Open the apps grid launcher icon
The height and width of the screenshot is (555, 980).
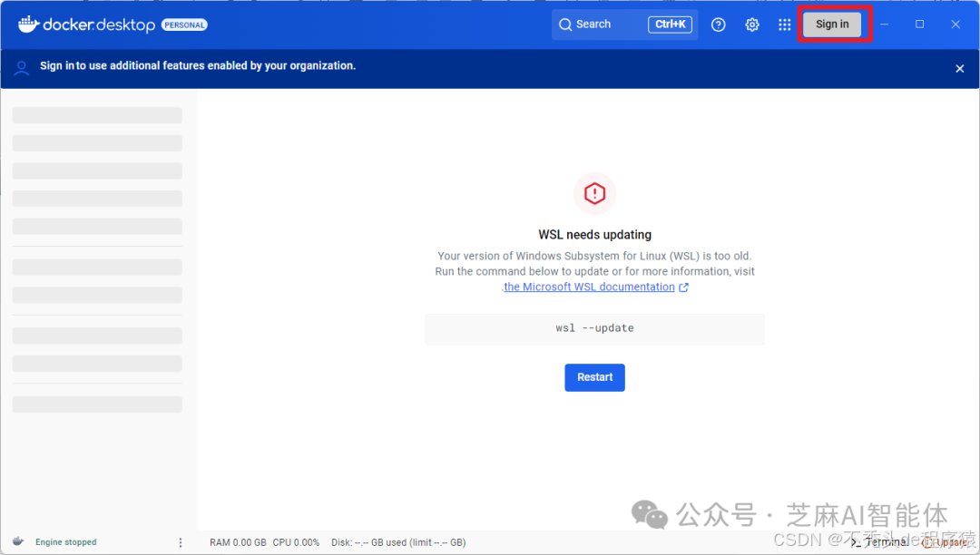(784, 24)
